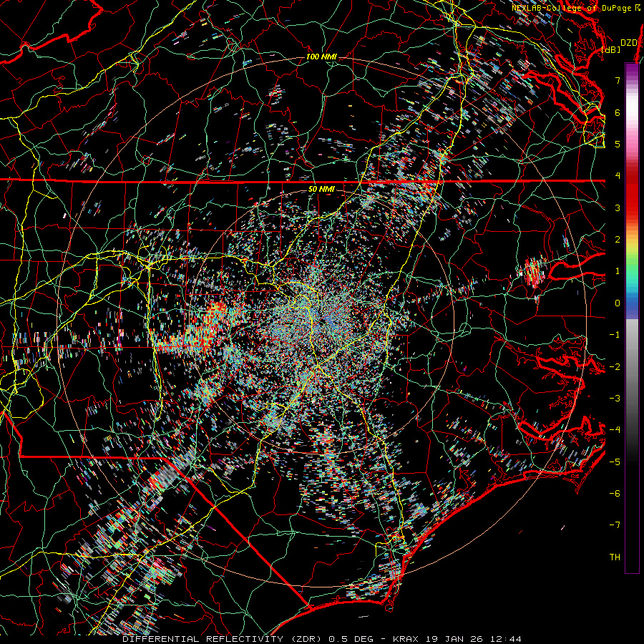Image resolution: width=644 pixels, height=644 pixels.
Task: Click the "6" value on the color scale
Action: pyautogui.click(x=618, y=112)
